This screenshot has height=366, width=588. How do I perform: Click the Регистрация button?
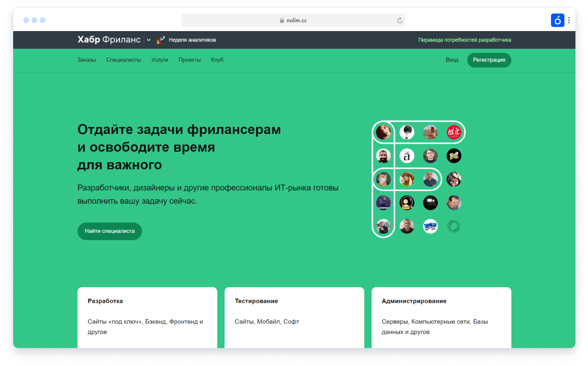click(x=489, y=60)
